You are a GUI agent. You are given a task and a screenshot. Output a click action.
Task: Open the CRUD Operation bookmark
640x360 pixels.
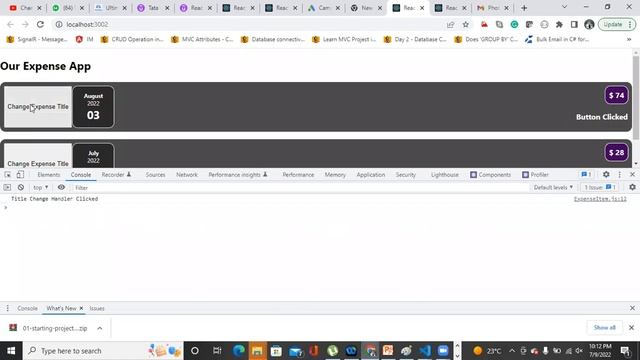pyautogui.click(x=132, y=39)
